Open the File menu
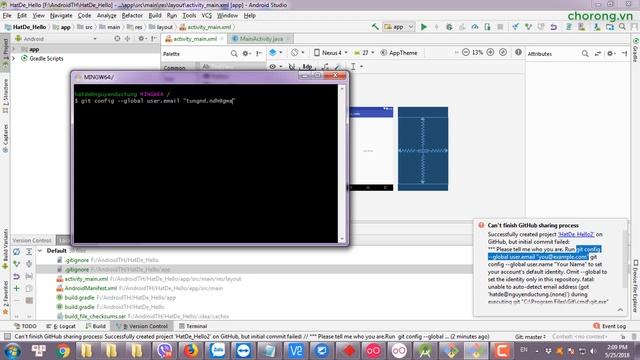The width and height of the screenshot is (640, 360). point(7,16)
